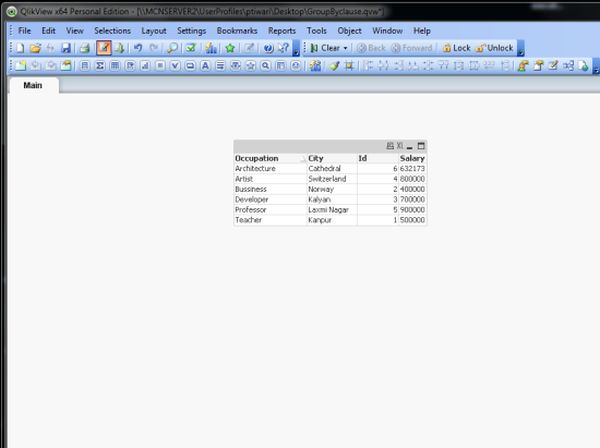Create a Chart object icon

(145, 66)
